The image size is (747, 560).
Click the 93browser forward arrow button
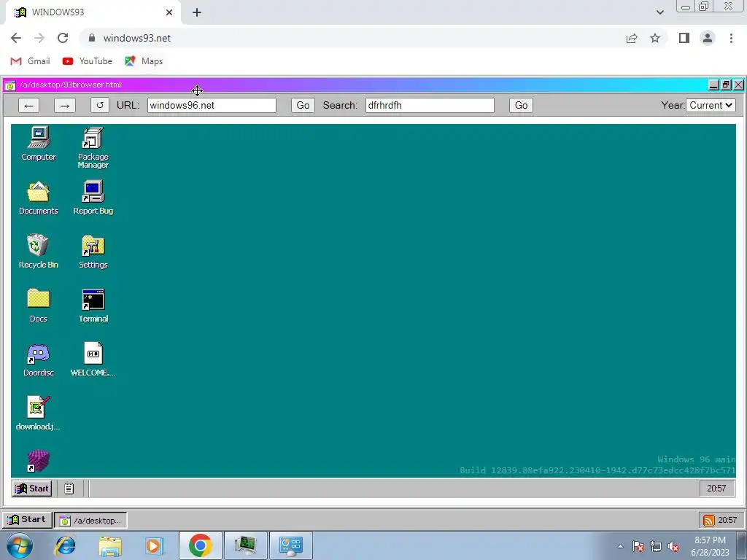click(65, 105)
